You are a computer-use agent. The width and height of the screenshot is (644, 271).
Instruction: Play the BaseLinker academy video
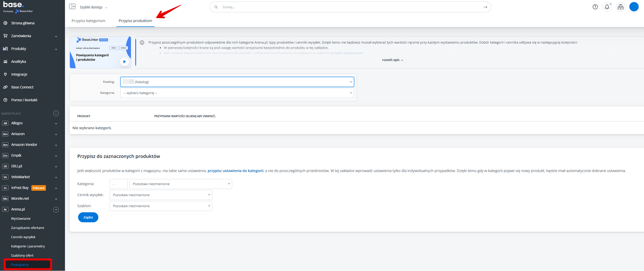[124, 62]
